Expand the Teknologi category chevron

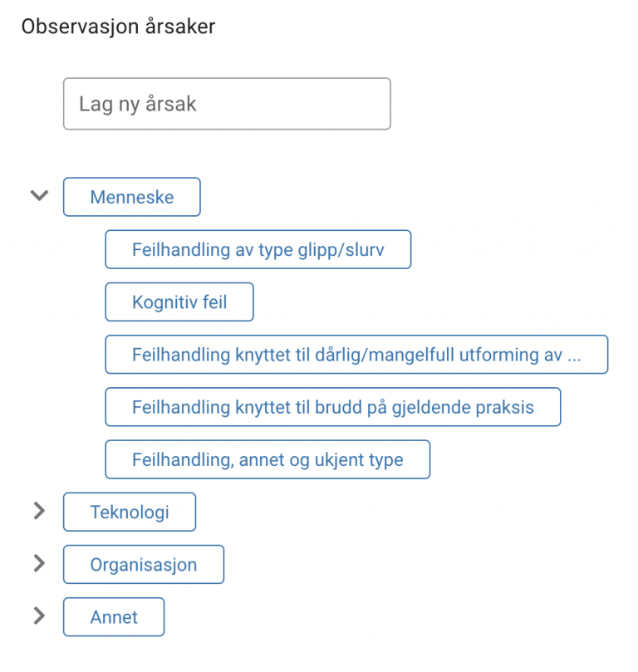coord(39,512)
